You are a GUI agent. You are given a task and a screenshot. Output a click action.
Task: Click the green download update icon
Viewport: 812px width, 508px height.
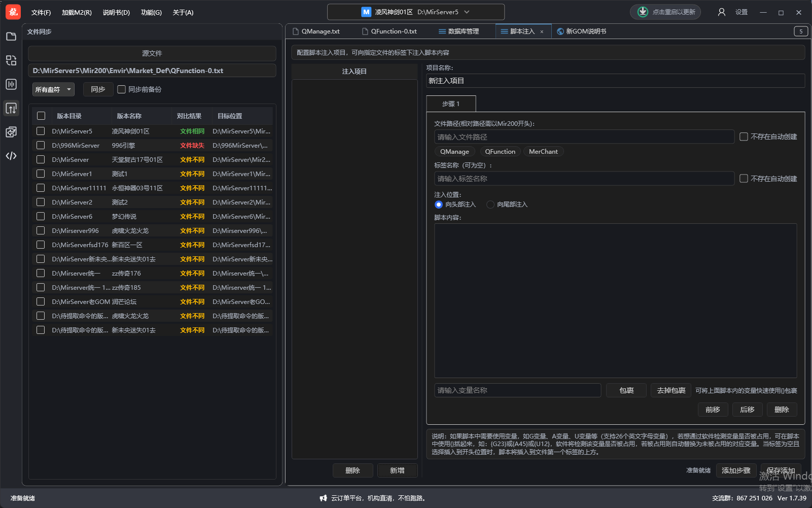click(x=643, y=12)
